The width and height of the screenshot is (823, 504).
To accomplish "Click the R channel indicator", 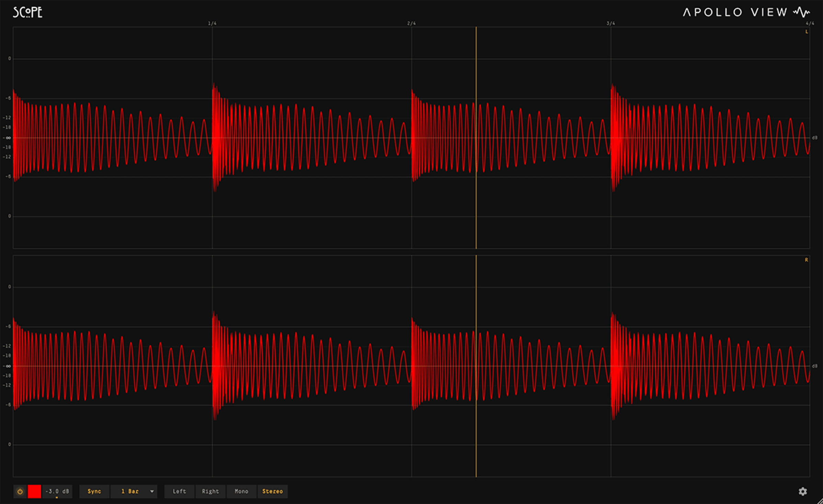I will (x=806, y=260).
